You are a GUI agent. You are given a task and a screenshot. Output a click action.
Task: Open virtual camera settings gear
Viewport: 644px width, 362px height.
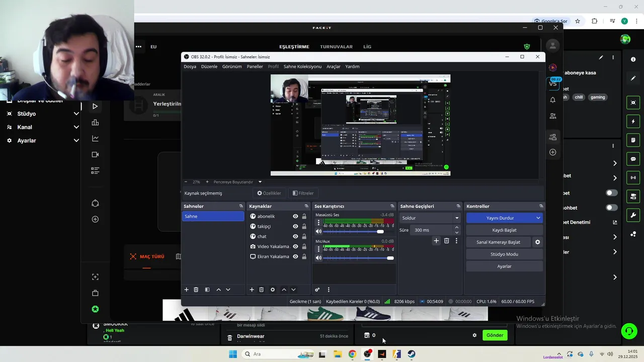click(x=537, y=242)
